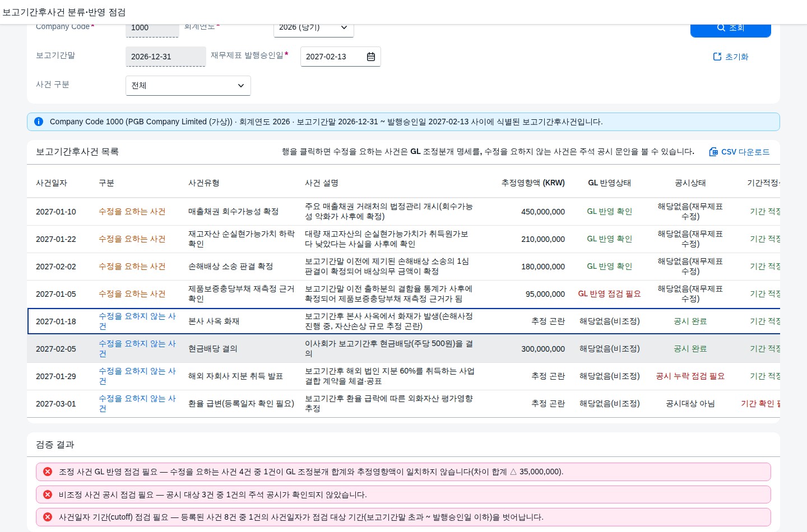Click 공시 완료 status in 본사 사옥 화재 row
This screenshot has height=532, width=807.
pyautogui.click(x=690, y=321)
